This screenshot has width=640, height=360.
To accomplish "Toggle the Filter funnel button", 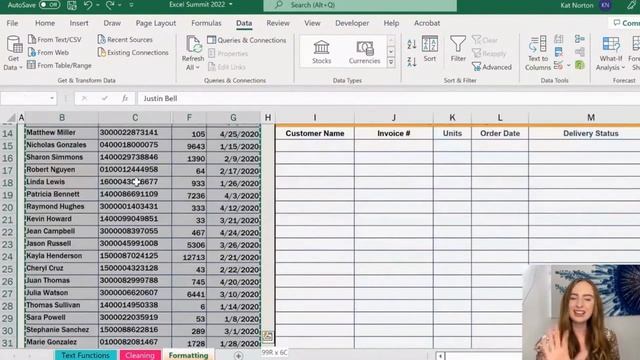I will click(458, 49).
